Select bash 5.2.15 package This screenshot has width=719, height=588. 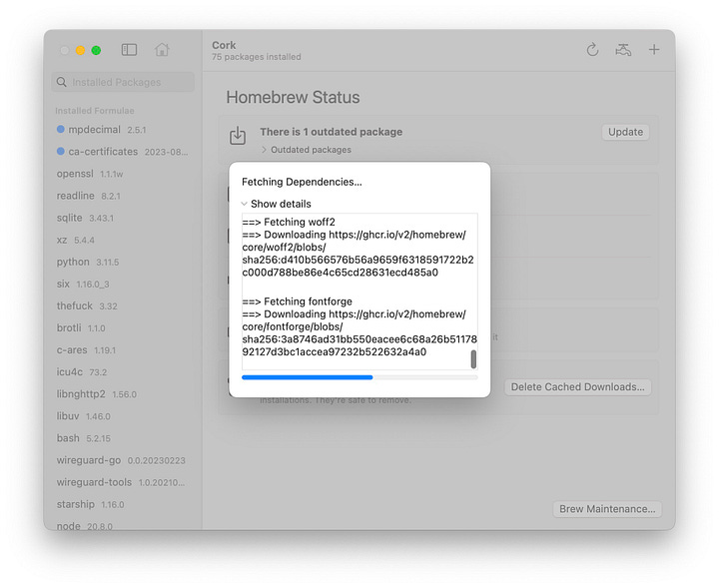click(x=123, y=438)
